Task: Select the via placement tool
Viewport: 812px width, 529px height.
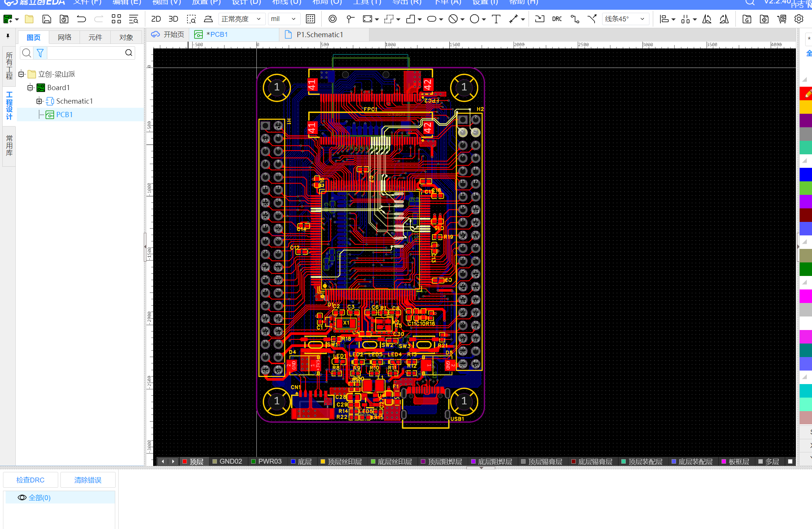Action: 332,19
